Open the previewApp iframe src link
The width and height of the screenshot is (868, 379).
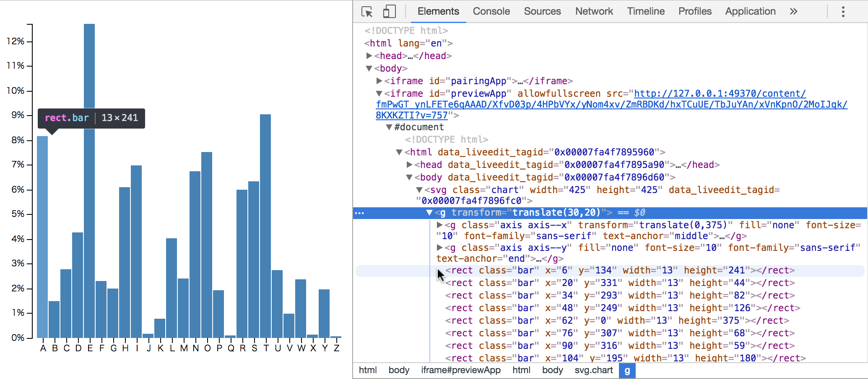pos(611,104)
